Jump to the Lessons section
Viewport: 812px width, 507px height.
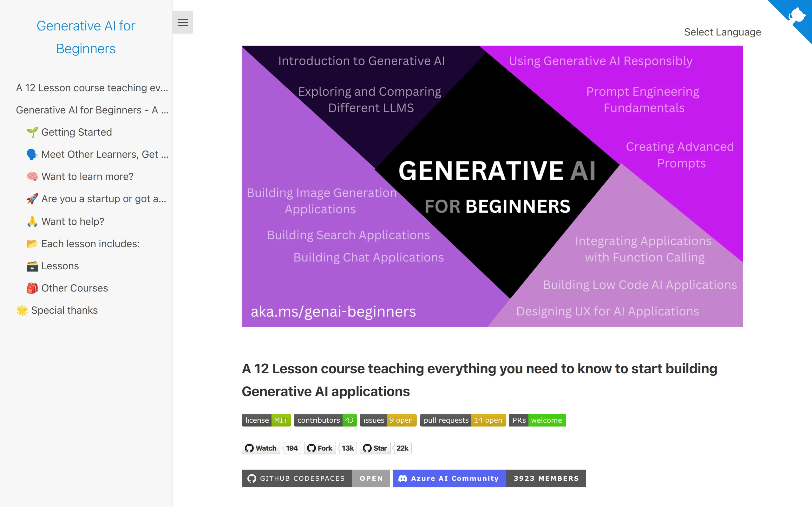pyautogui.click(x=60, y=266)
